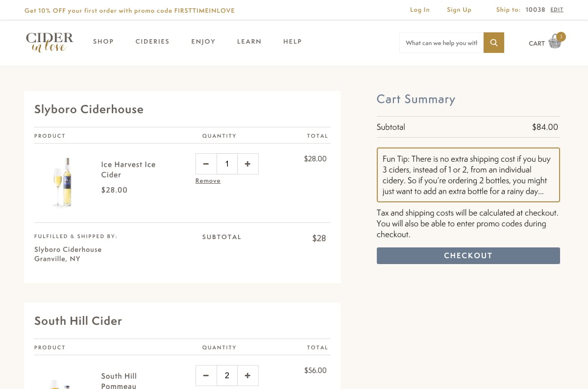Open the cart basket icon

point(555,42)
